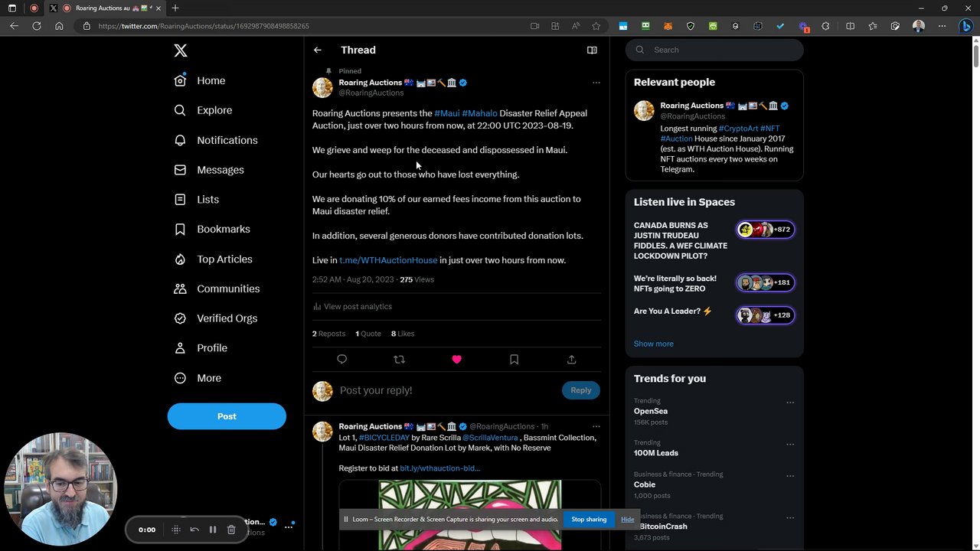Open more options on Lot 1 reply
The image size is (980, 551).
(x=596, y=426)
